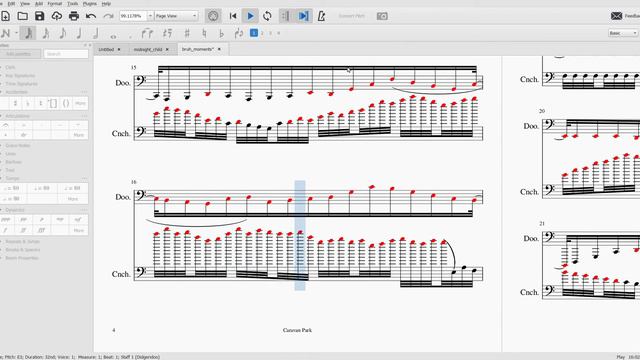The height and width of the screenshot is (360, 640).
Task: Open the Add menu
Action: tap(39, 4)
